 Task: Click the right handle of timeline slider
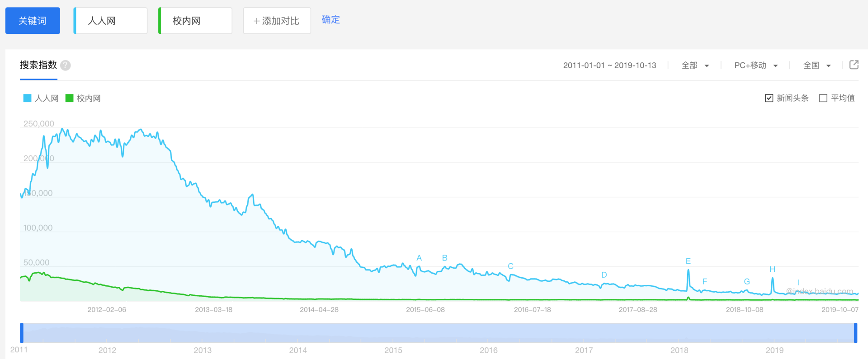tap(855, 333)
